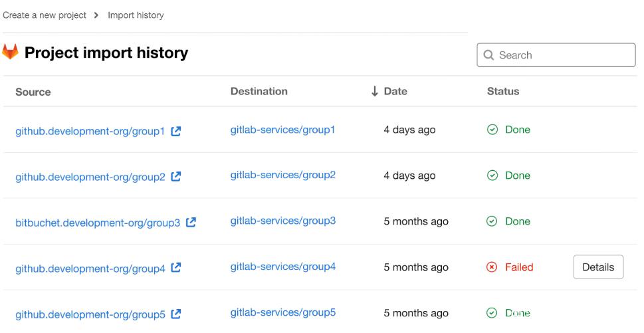Toggle Date sort arrow in header

(x=375, y=91)
